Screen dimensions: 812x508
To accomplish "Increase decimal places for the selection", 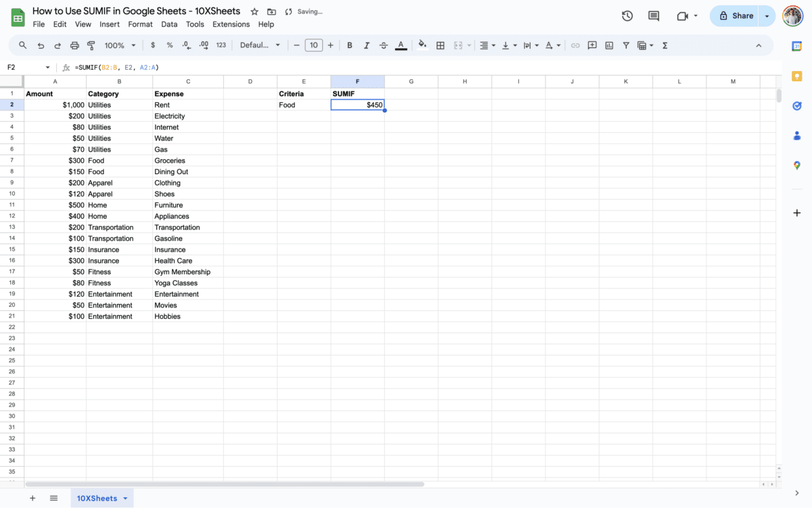I will point(204,45).
